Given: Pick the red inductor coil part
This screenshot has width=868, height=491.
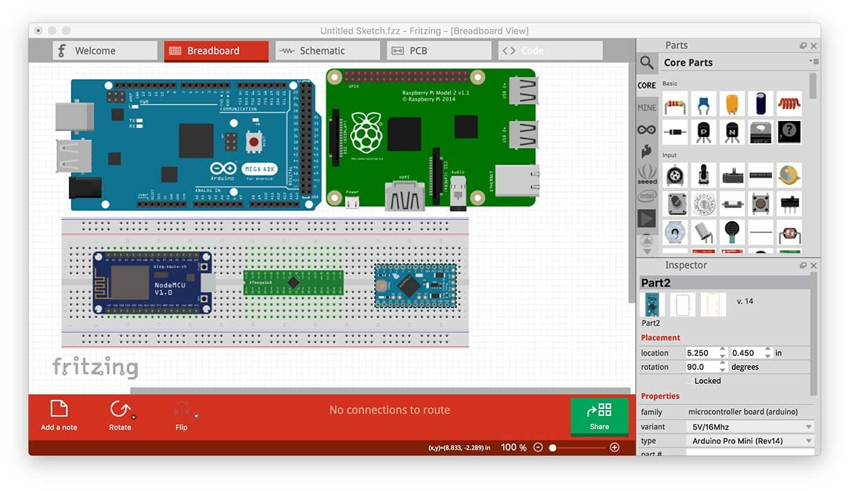Looking at the screenshot, I should [789, 104].
